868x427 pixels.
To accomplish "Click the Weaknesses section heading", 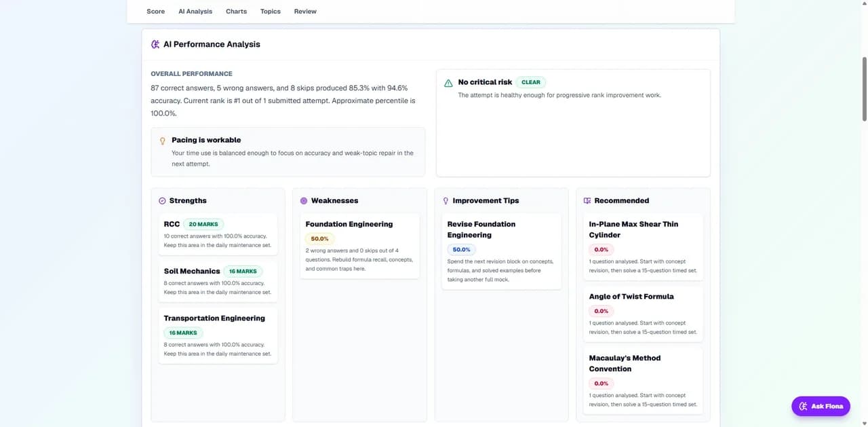I will point(334,201).
